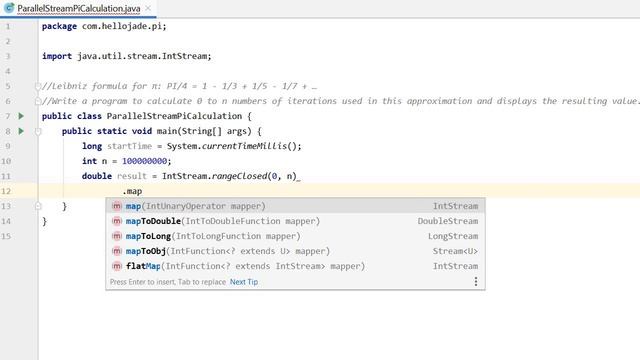Viewport: 640px width, 360px height.
Task: Click the 'Write a program' comment line
Action: pyautogui.click(x=341, y=101)
